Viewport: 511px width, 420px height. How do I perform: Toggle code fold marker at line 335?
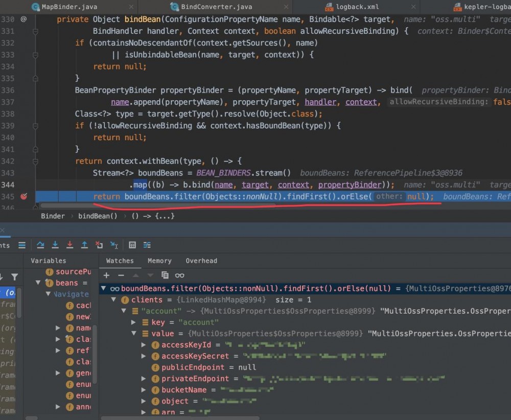pyautogui.click(x=36, y=79)
